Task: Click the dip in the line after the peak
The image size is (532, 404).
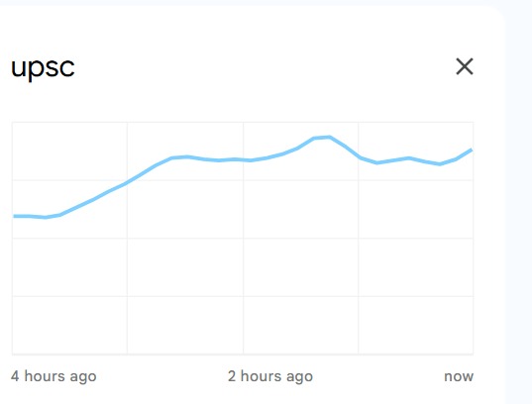Action: [377, 162]
